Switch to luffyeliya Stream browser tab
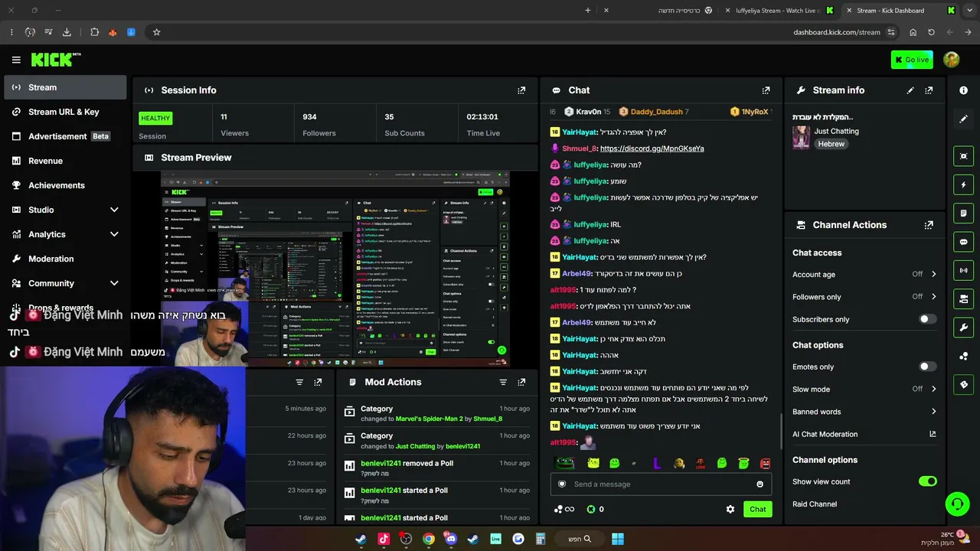Image resolution: width=980 pixels, height=551 pixels. point(780,11)
